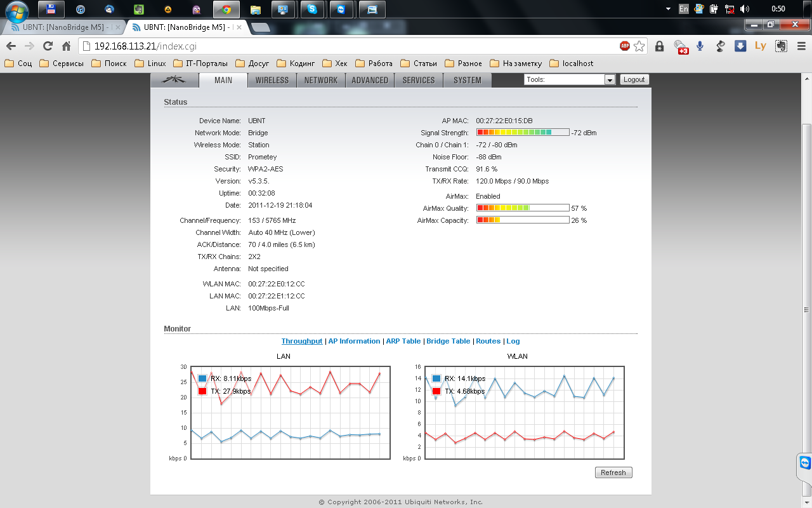Image resolution: width=812 pixels, height=508 pixels.
Task: Open the AP Information link
Action: (x=354, y=341)
